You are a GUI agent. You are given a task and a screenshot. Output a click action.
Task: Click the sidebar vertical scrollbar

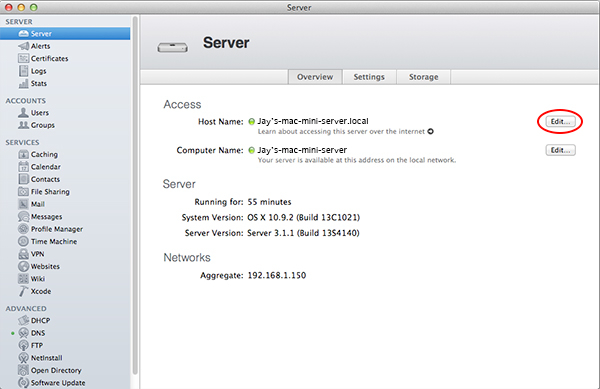click(135, 195)
